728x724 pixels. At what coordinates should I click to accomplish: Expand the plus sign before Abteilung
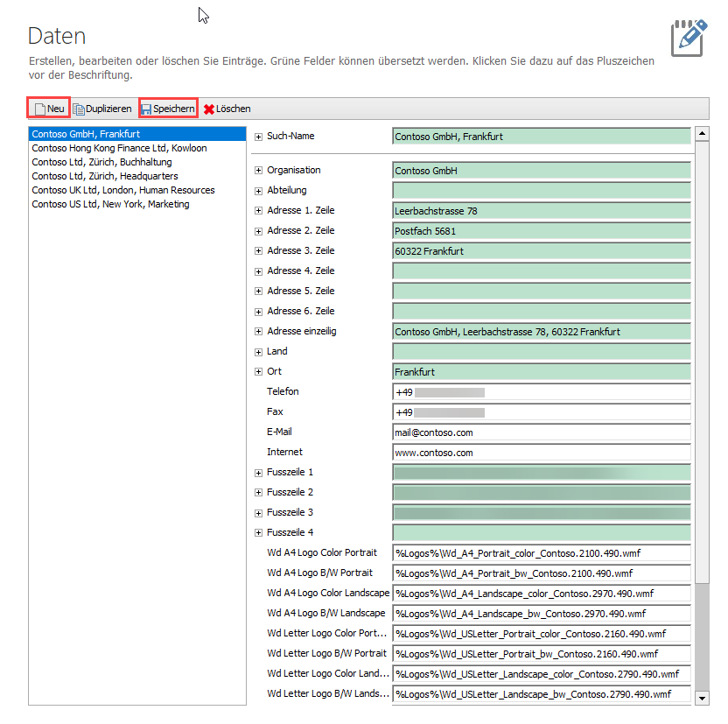click(259, 191)
